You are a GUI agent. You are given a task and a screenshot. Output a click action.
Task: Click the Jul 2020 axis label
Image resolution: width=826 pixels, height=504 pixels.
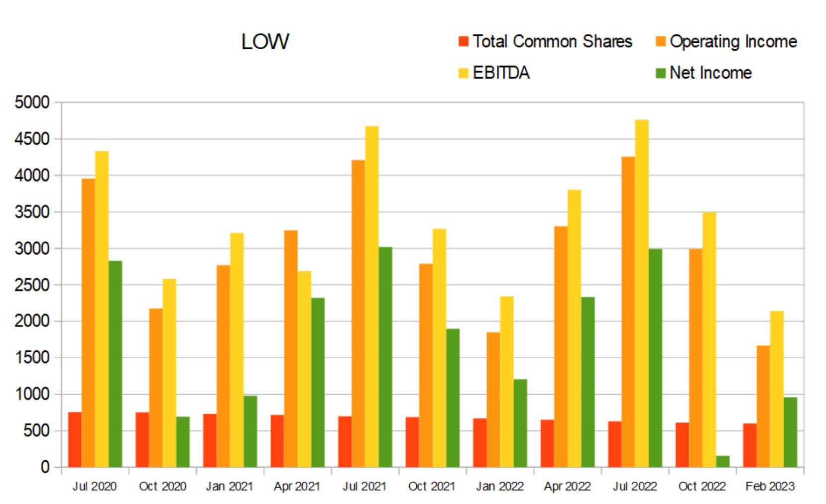(x=95, y=486)
